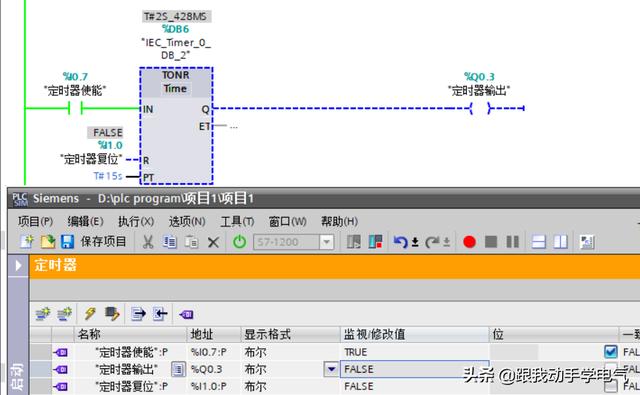
Task: Pause recording with double-bar button
Action: coord(513,242)
